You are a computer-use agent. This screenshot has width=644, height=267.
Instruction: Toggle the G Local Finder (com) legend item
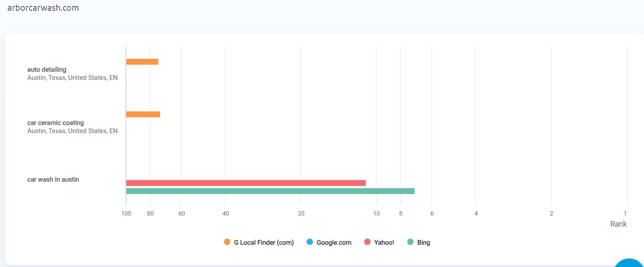259,242
